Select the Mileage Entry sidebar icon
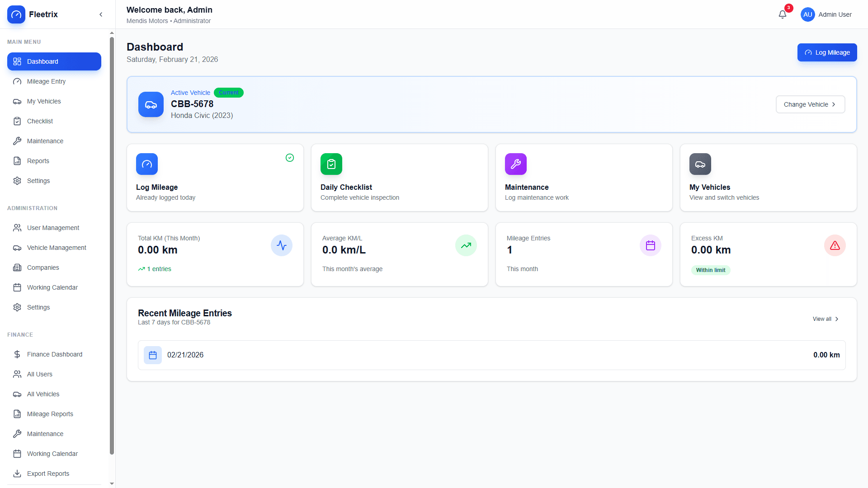This screenshot has height=488, width=868. point(17,81)
